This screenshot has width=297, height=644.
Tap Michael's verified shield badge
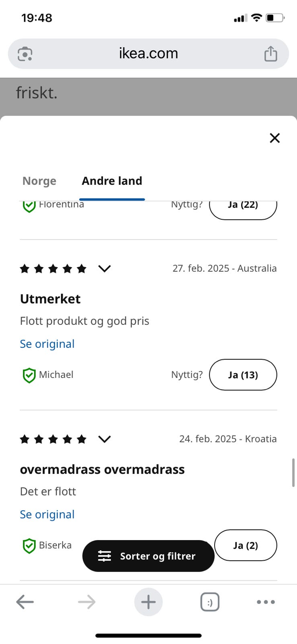(29, 375)
